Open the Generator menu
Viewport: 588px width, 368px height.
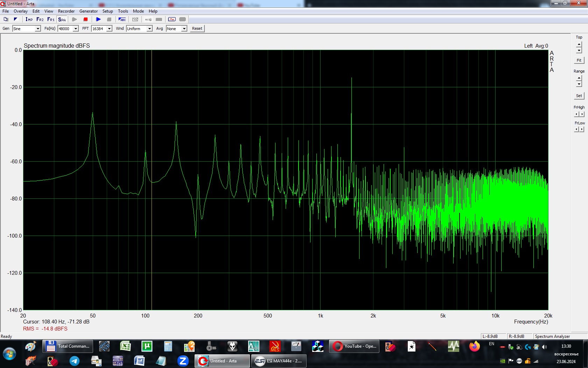click(89, 11)
